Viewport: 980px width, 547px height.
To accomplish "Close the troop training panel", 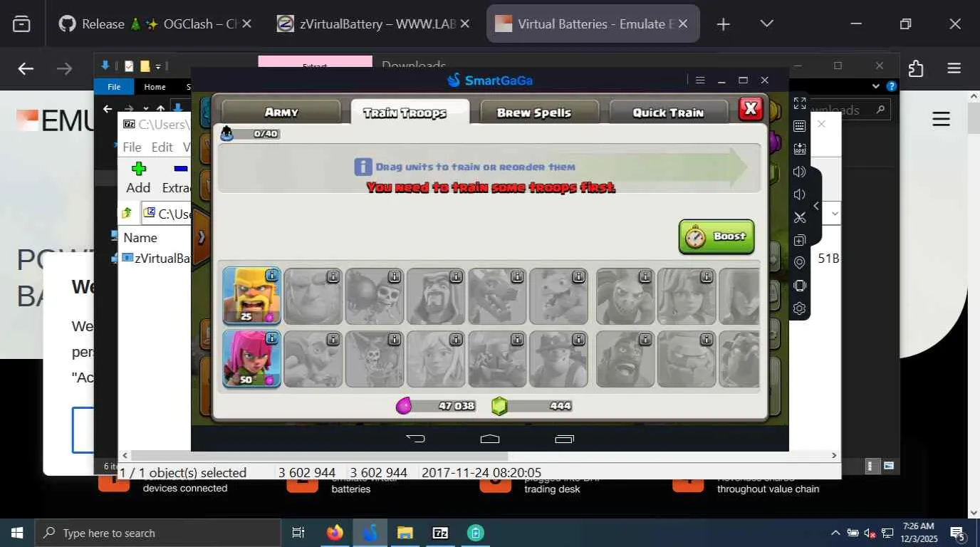I will tap(751, 109).
